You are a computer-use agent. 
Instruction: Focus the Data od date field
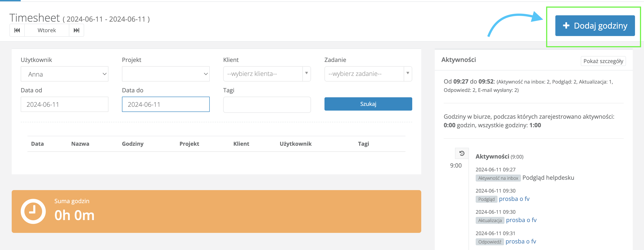[65, 104]
